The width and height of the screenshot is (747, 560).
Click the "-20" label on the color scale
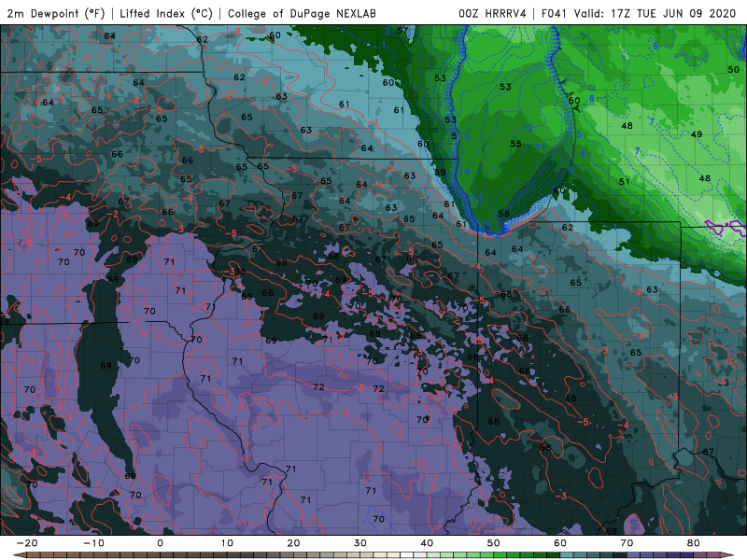[x=27, y=543]
